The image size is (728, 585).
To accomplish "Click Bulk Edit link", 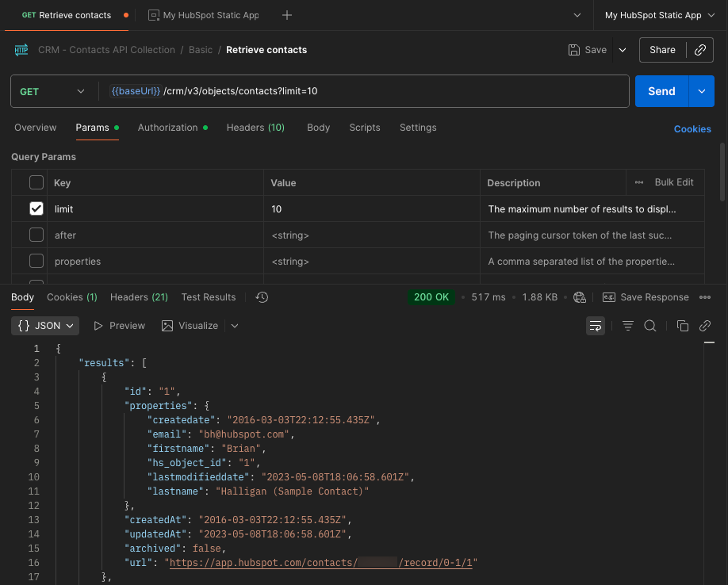I will [x=674, y=182].
